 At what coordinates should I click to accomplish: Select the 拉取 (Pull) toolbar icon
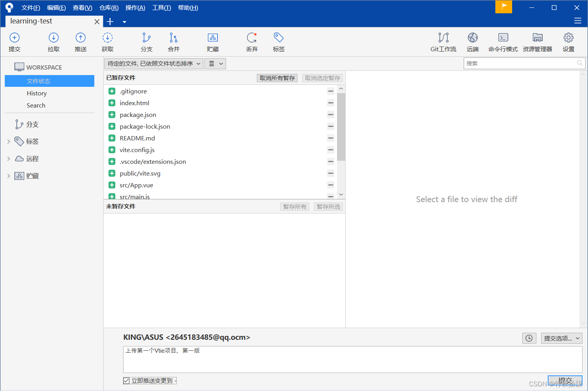click(x=54, y=42)
